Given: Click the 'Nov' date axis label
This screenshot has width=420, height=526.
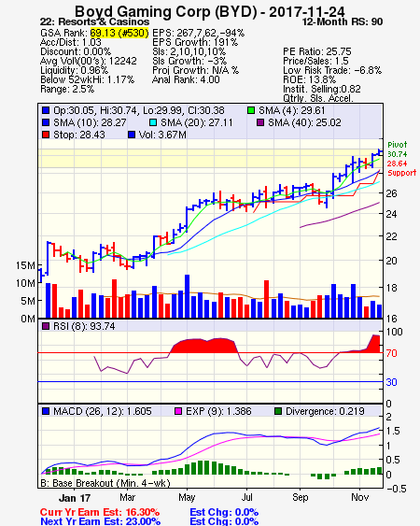Looking at the screenshot, I should pyautogui.click(x=359, y=497).
